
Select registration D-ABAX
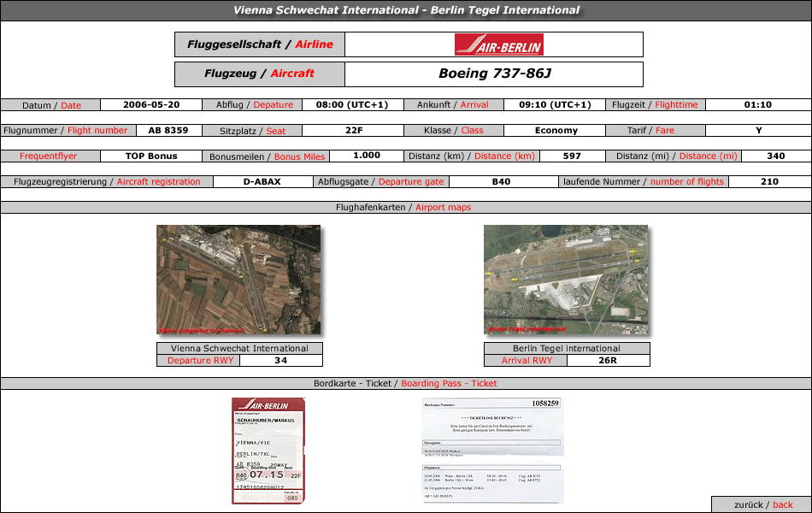262,182
